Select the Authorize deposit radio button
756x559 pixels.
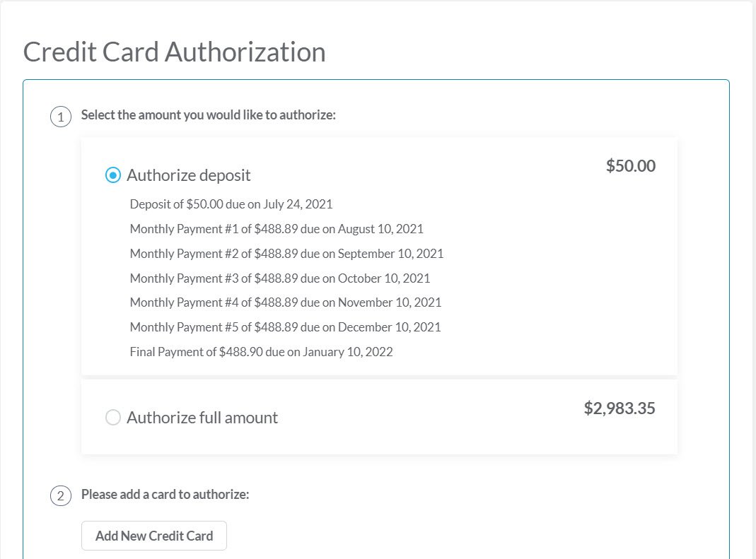pos(112,175)
